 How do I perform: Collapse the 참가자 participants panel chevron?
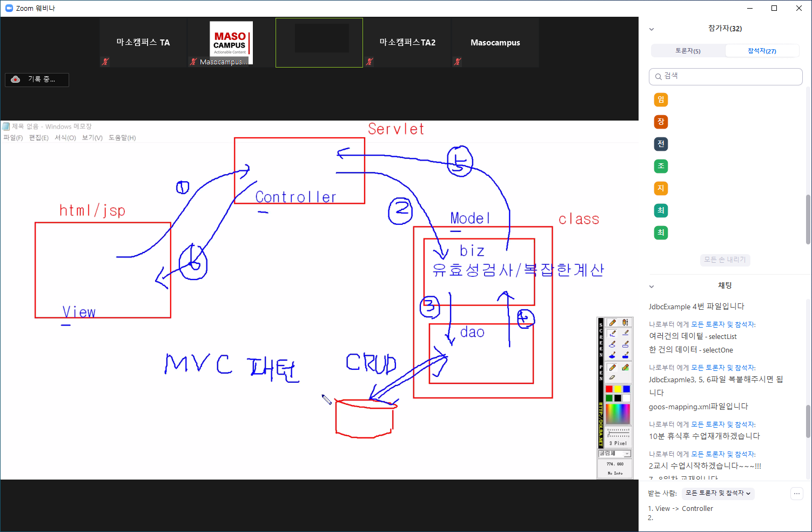click(x=652, y=29)
